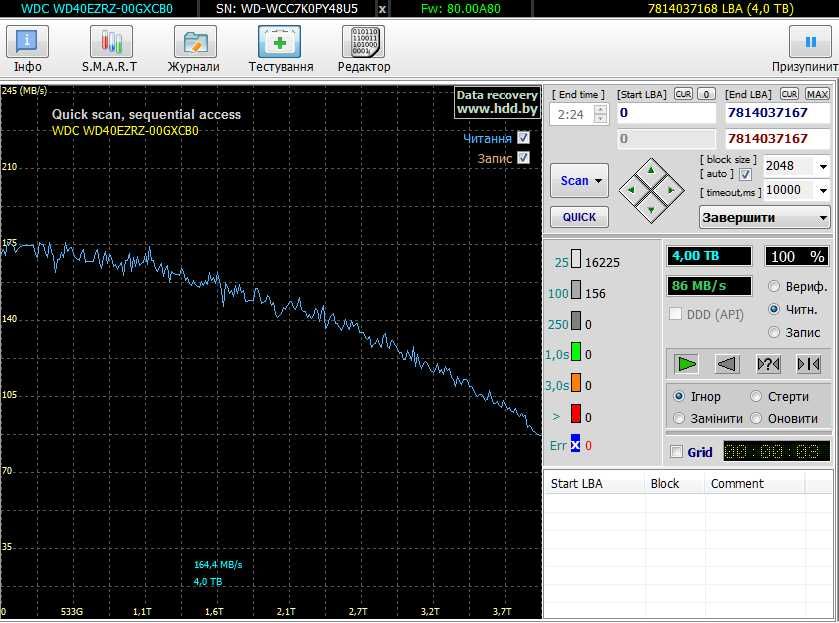
Task: Click the Start LBA input field
Action: (666, 113)
